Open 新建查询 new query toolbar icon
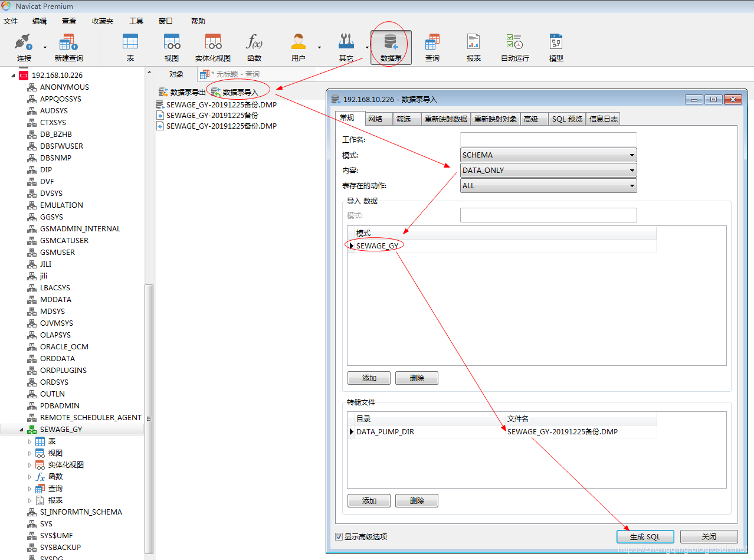754x560 pixels. [x=68, y=47]
